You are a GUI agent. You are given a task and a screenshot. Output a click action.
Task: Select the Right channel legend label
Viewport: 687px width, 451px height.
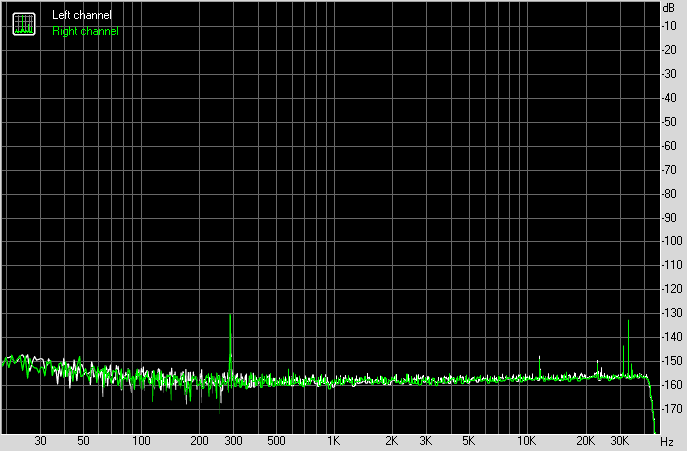coord(85,31)
